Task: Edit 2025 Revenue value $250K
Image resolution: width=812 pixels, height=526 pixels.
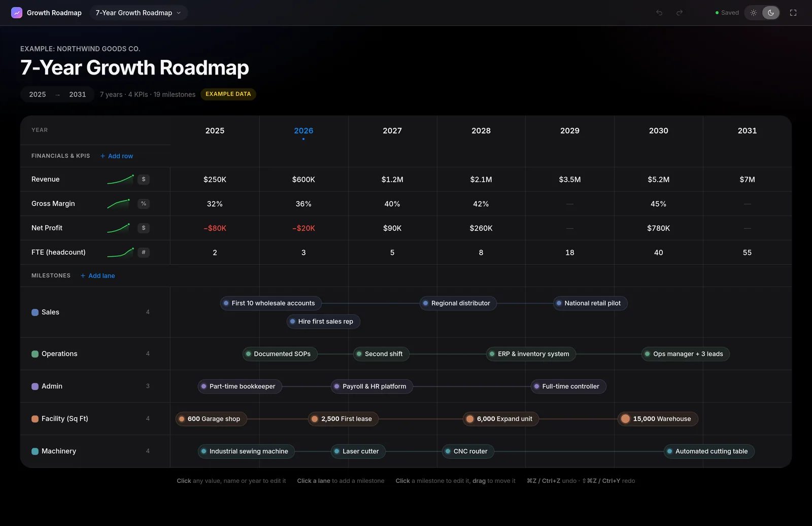Action: [215, 180]
